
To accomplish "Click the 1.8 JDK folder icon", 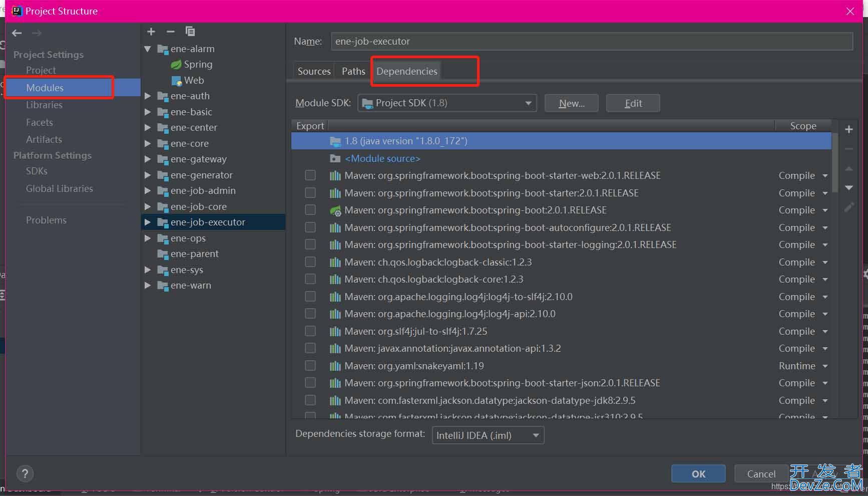I will [335, 141].
